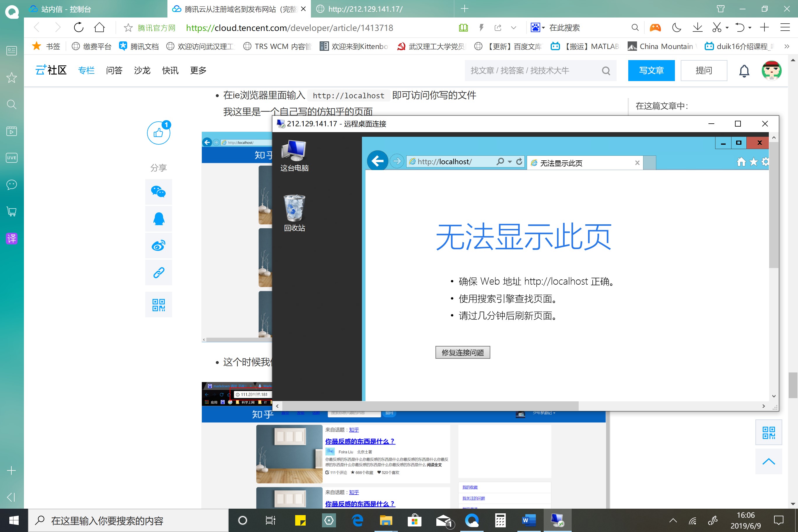Open the undo close-tab dropdown arrow
798x532 pixels.
pyautogui.click(x=750, y=28)
